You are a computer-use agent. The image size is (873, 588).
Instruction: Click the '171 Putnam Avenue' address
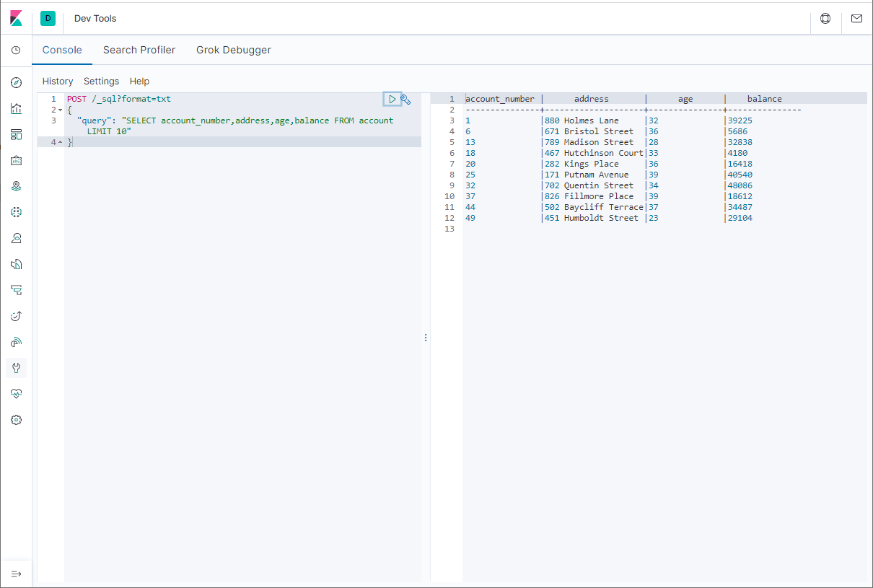tap(587, 175)
